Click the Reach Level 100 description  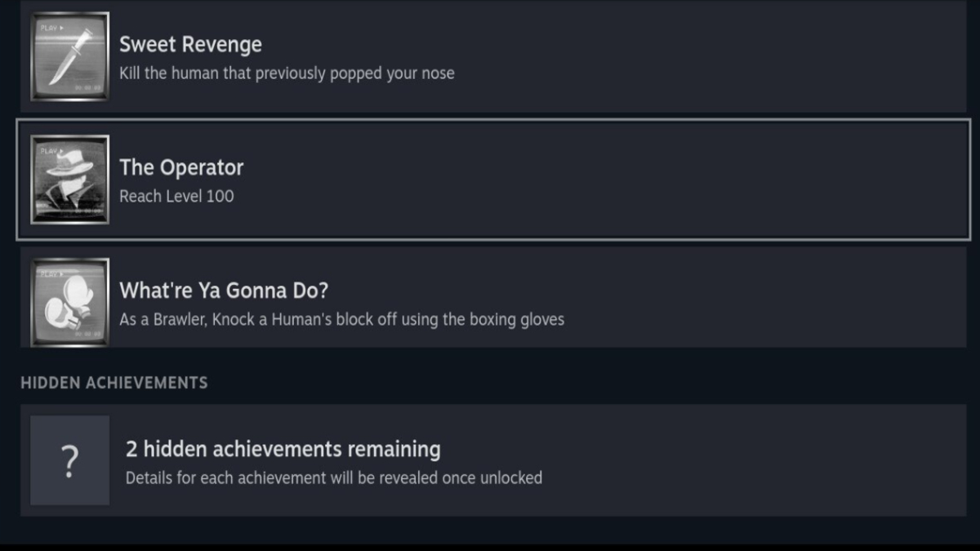(x=176, y=196)
